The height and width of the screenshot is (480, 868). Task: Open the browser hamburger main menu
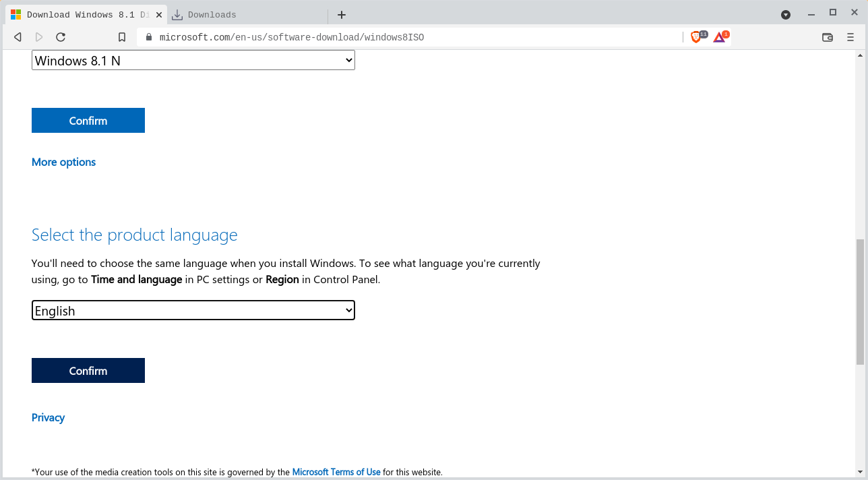pyautogui.click(x=850, y=37)
